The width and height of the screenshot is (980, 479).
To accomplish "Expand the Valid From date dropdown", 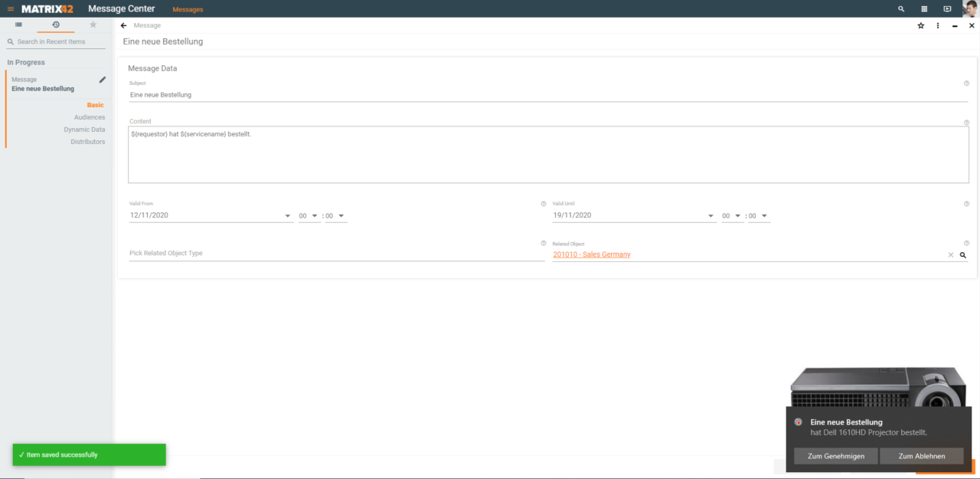I will point(288,216).
